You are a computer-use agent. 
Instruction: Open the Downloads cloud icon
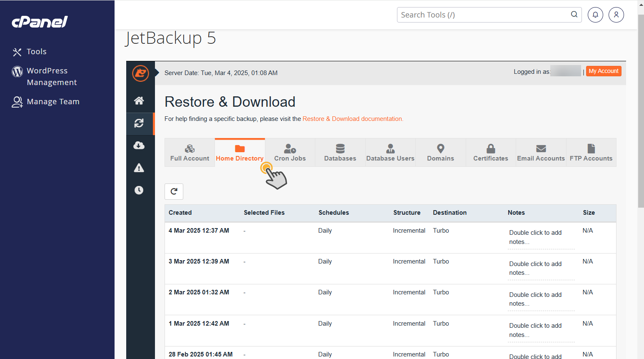(139, 145)
